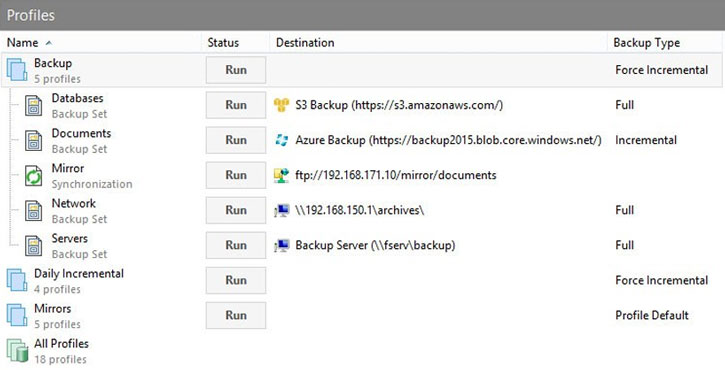This screenshot has height=370, width=725.
Task: Click the Databases backup set icon
Action: 33,106
